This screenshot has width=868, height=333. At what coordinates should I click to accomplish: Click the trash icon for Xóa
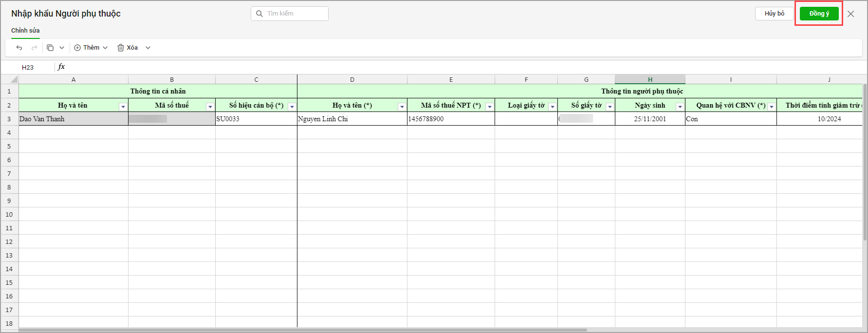[x=121, y=48]
